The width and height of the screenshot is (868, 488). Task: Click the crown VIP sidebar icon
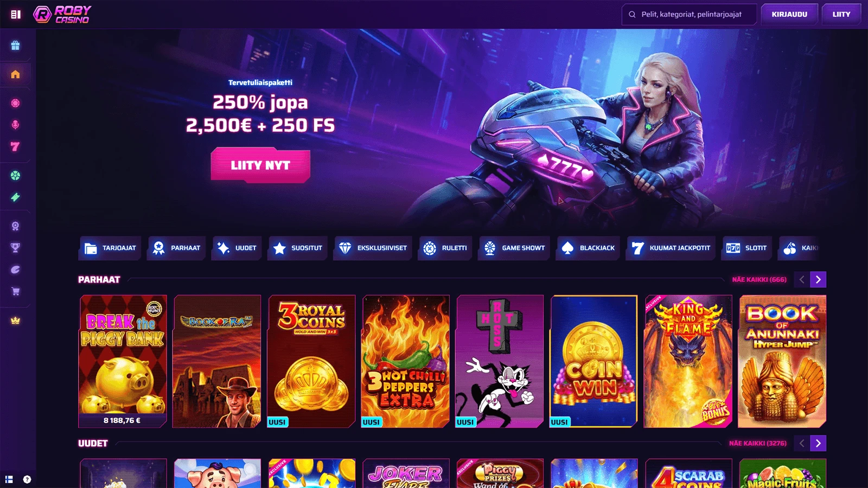point(15,320)
